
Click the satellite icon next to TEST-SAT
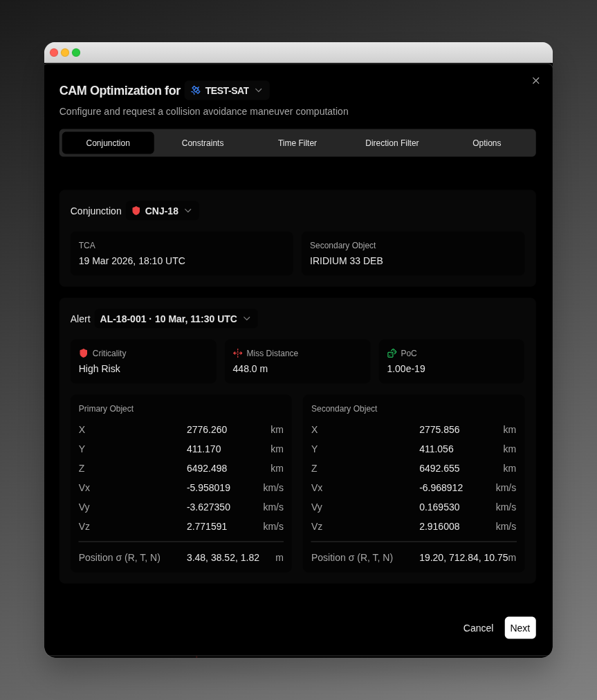196,90
